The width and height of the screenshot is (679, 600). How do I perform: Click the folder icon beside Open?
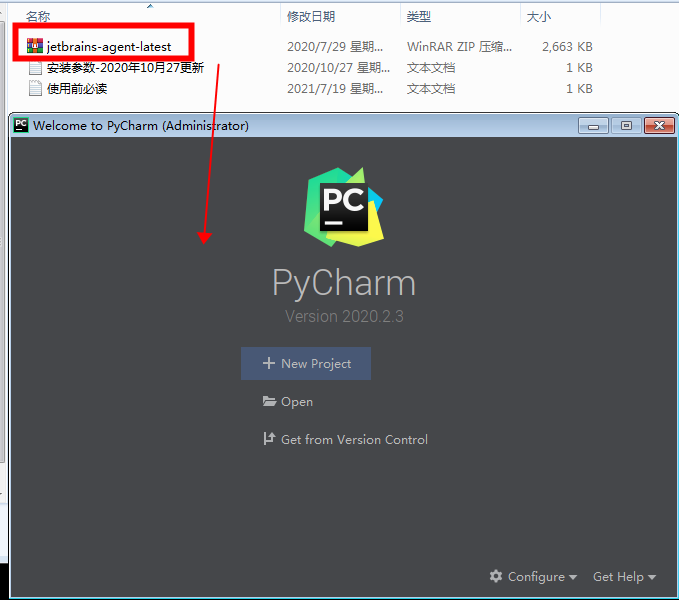tap(269, 401)
